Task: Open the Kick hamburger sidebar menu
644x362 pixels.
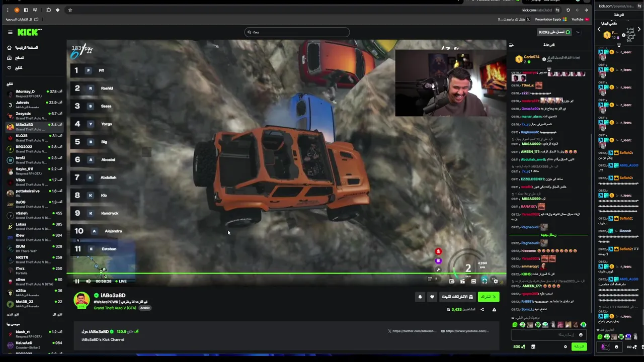Action: click(x=10, y=32)
